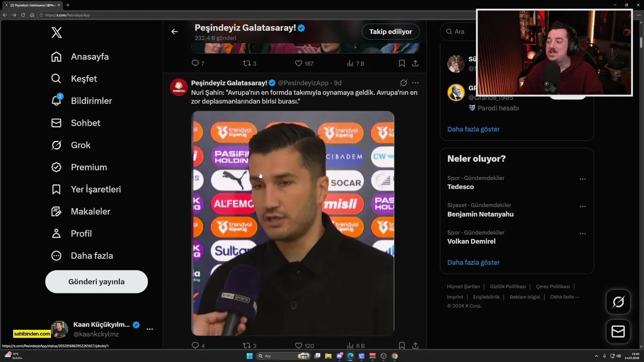Share the Nuri Şahin post
This screenshot has height=362, width=644.
click(x=415, y=345)
